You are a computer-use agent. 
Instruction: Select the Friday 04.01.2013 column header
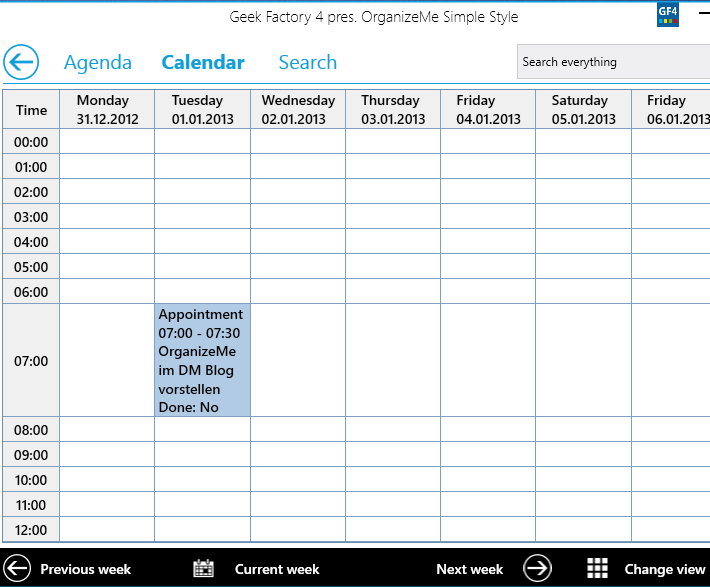pyautogui.click(x=488, y=109)
